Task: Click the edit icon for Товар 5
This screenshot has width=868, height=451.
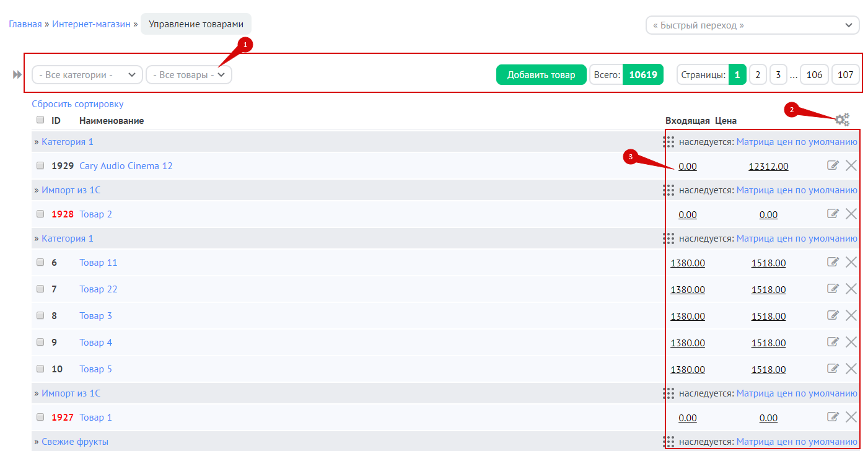Action: 833,369
